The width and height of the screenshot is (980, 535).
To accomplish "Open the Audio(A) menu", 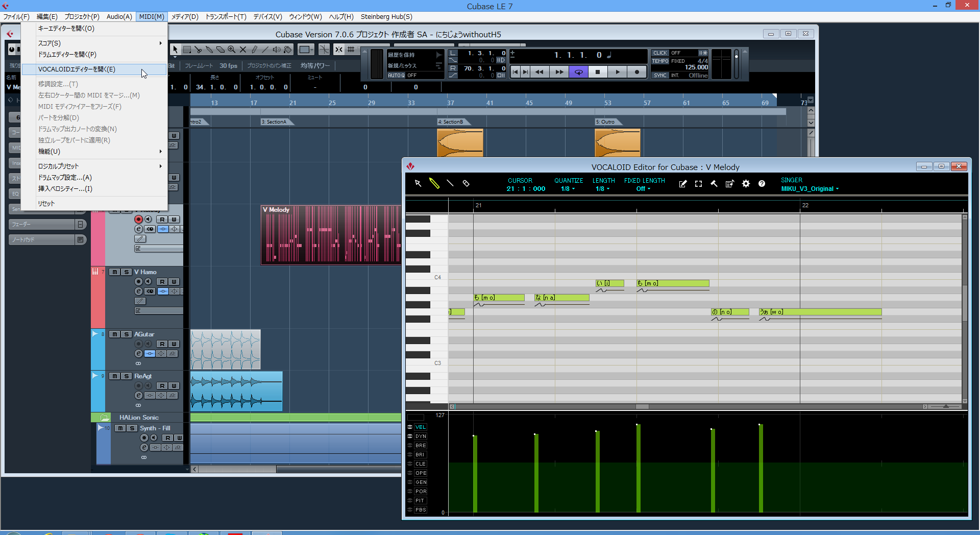I will click(119, 17).
